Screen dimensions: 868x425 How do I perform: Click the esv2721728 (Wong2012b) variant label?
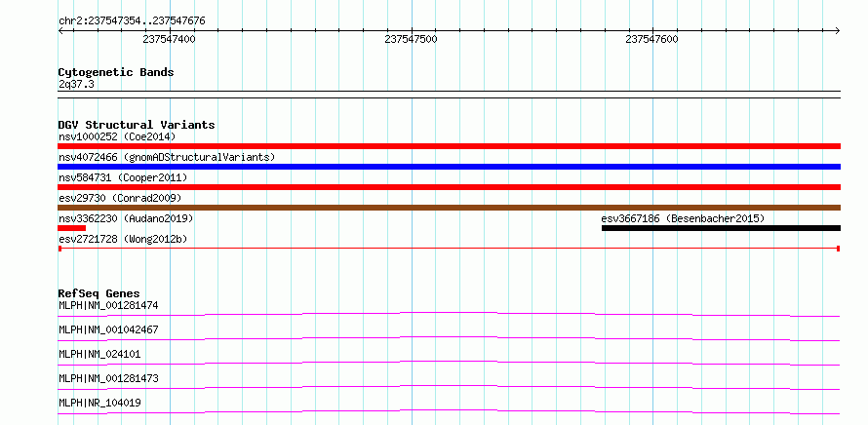tap(123, 239)
